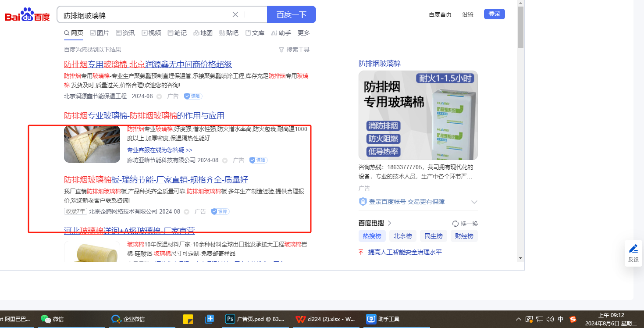The height and width of the screenshot is (328, 644).
Task: Switch to the 图片 search tab
Action: point(100,33)
